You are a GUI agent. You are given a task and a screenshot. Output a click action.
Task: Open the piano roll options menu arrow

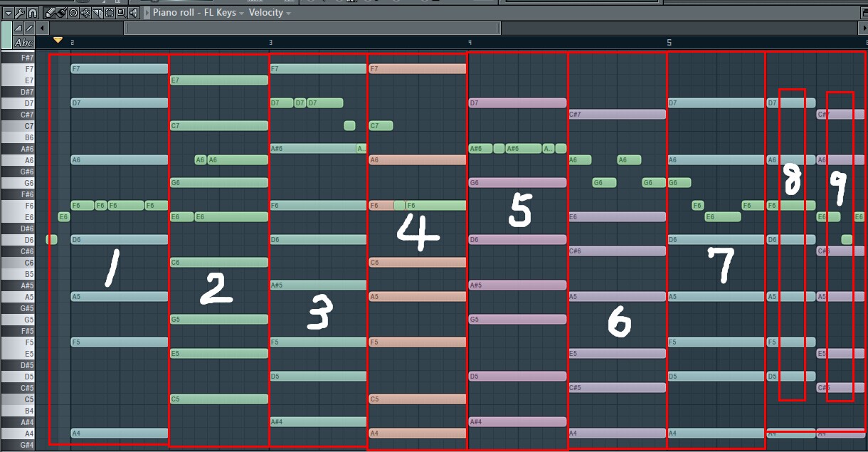coord(8,13)
